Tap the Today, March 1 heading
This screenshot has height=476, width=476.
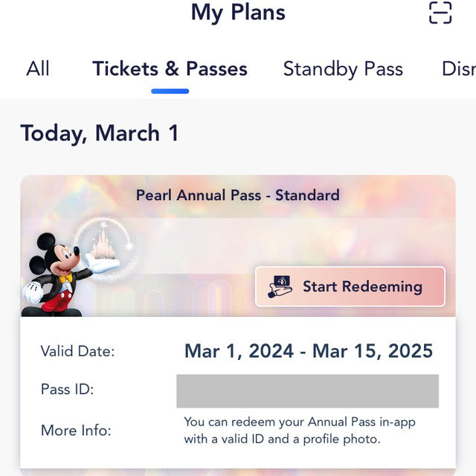(100, 133)
